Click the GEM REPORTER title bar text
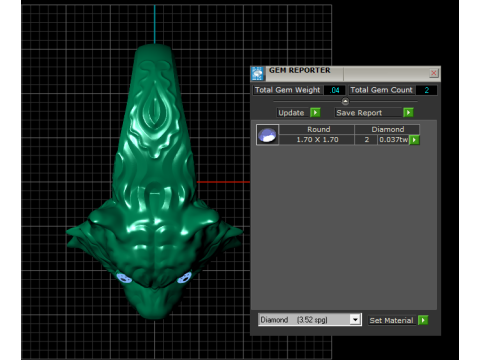 300,70
